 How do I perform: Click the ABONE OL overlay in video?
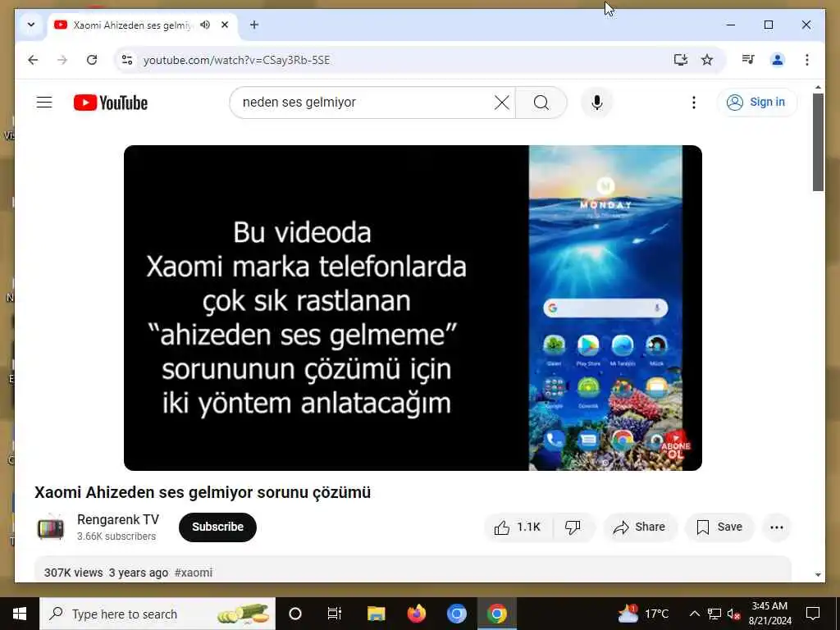(x=676, y=445)
